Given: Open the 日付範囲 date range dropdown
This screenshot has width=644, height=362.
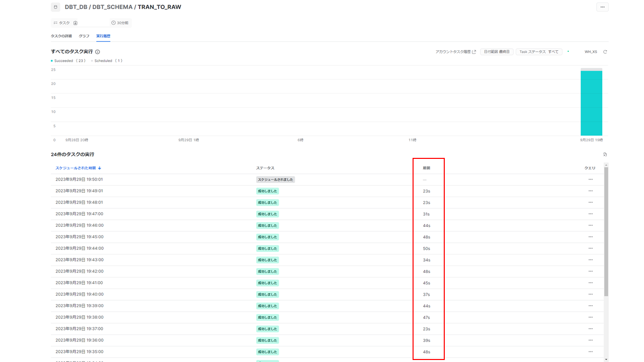Looking at the screenshot, I should (x=497, y=52).
